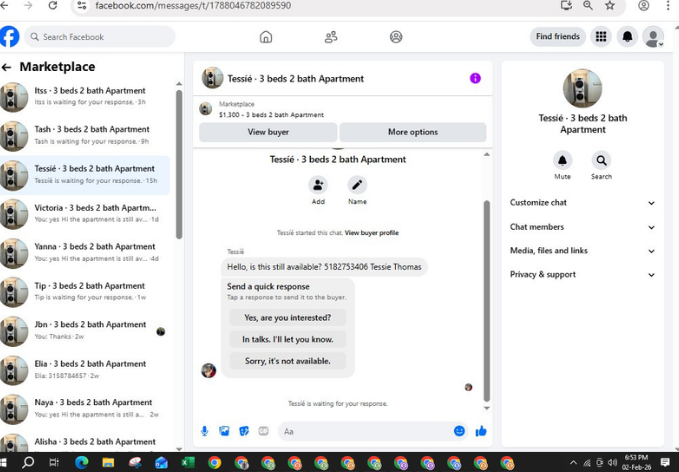Click the Search Facebook field
The image size is (679, 472).
[100, 37]
